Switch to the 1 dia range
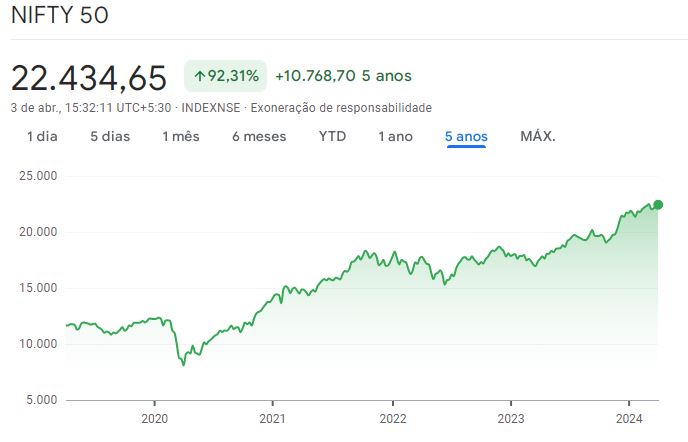This screenshot has height=442, width=688. tap(42, 136)
